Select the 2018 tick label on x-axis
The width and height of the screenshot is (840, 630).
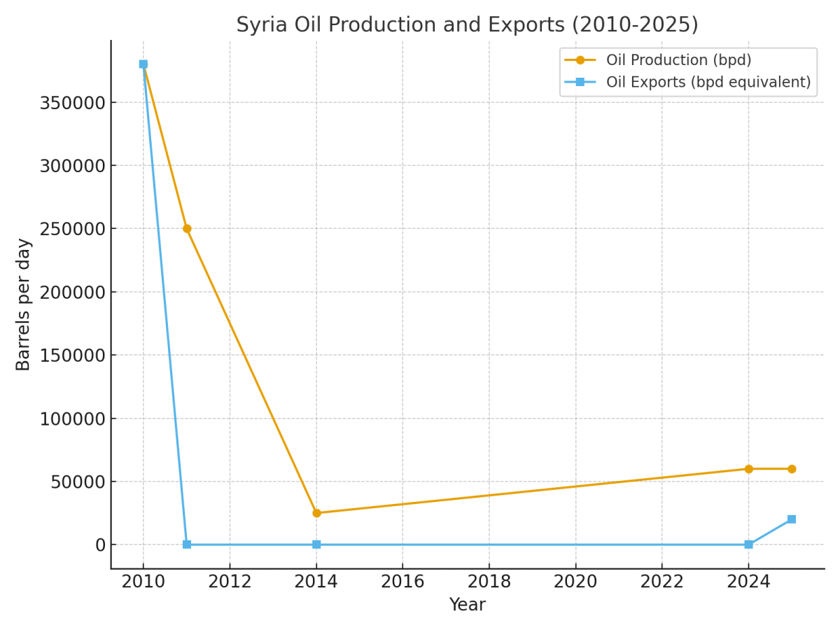tap(489, 582)
